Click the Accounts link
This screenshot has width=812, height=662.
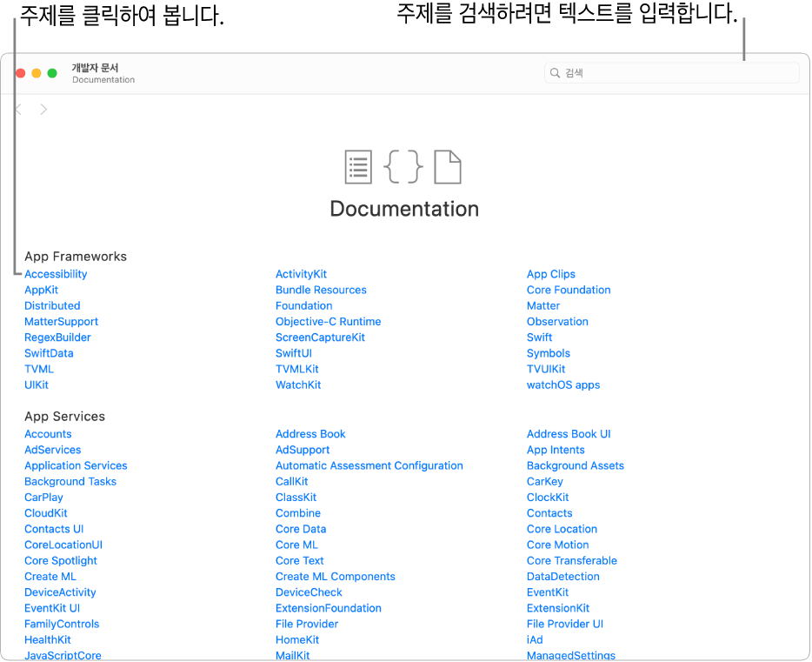tap(48, 434)
